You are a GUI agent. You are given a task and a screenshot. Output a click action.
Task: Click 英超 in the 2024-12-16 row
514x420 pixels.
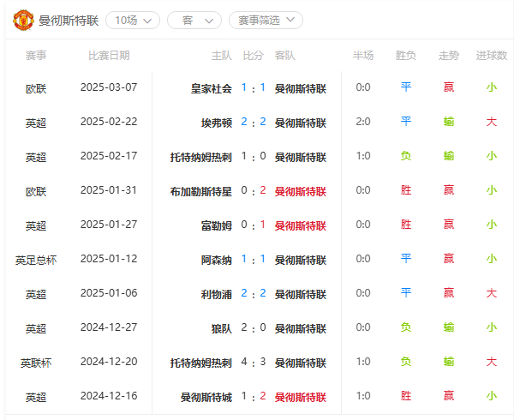coord(36,397)
